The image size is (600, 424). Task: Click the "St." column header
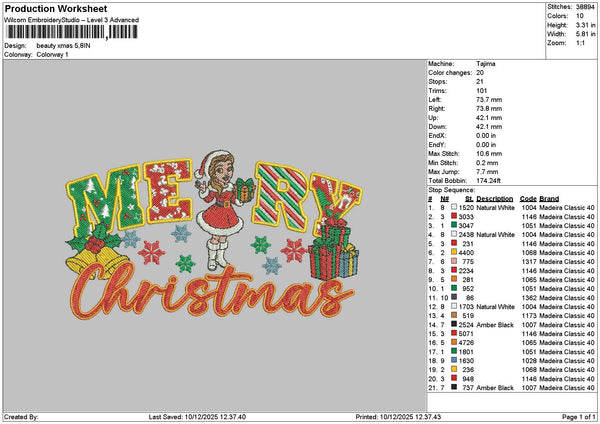click(x=470, y=199)
